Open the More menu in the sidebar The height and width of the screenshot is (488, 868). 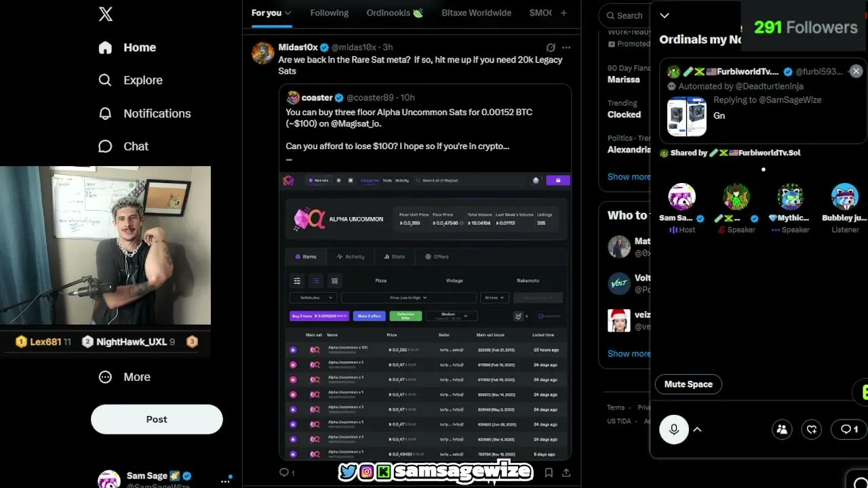(124, 377)
